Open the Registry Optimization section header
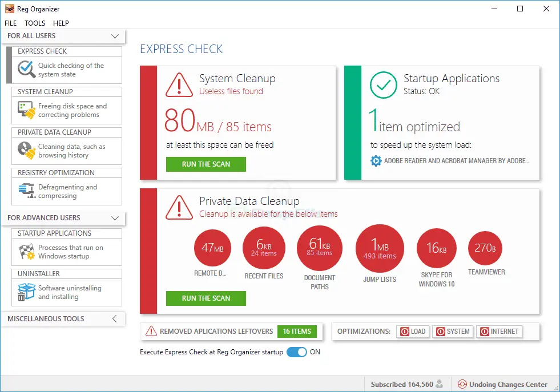 (x=67, y=173)
